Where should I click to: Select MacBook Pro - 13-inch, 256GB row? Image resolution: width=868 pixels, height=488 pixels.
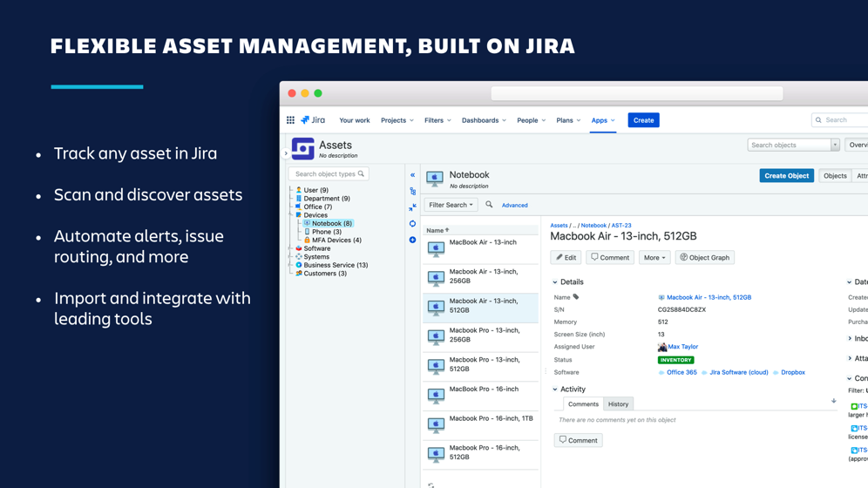coord(480,337)
